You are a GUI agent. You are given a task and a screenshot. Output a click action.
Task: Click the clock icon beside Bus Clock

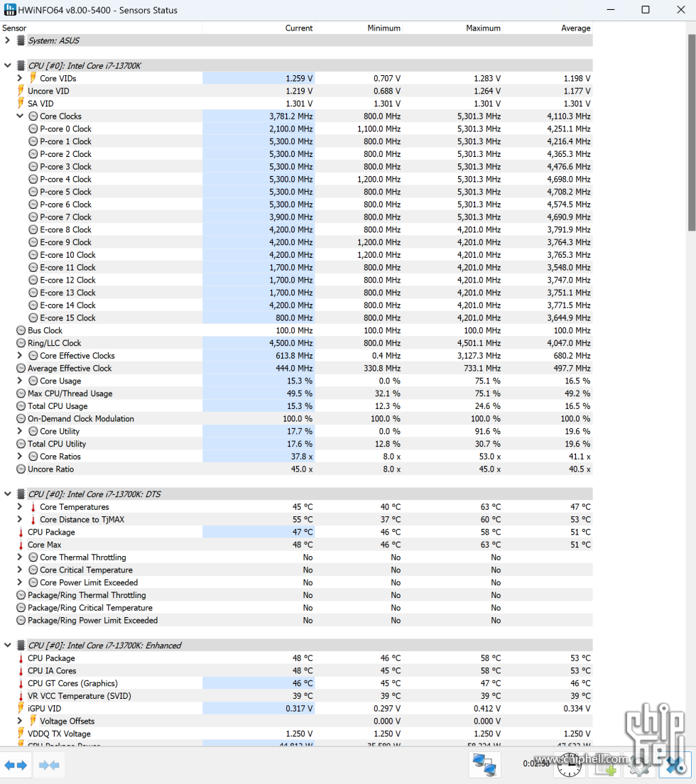[x=21, y=330]
